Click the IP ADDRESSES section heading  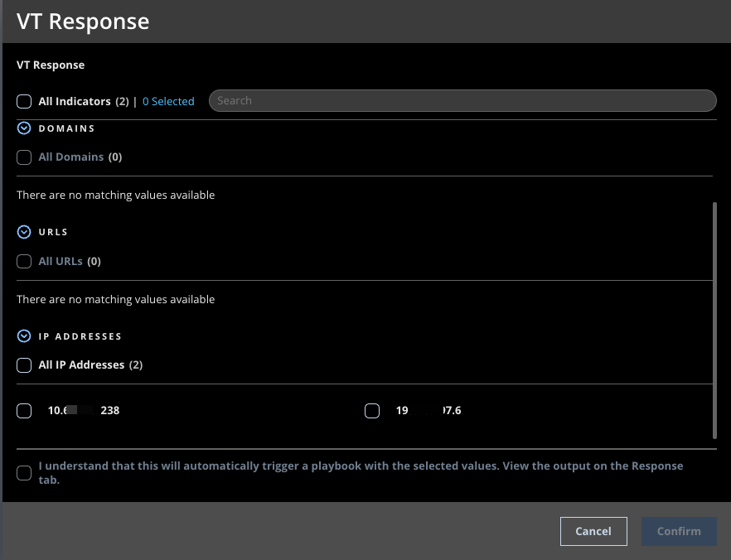(80, 336)
